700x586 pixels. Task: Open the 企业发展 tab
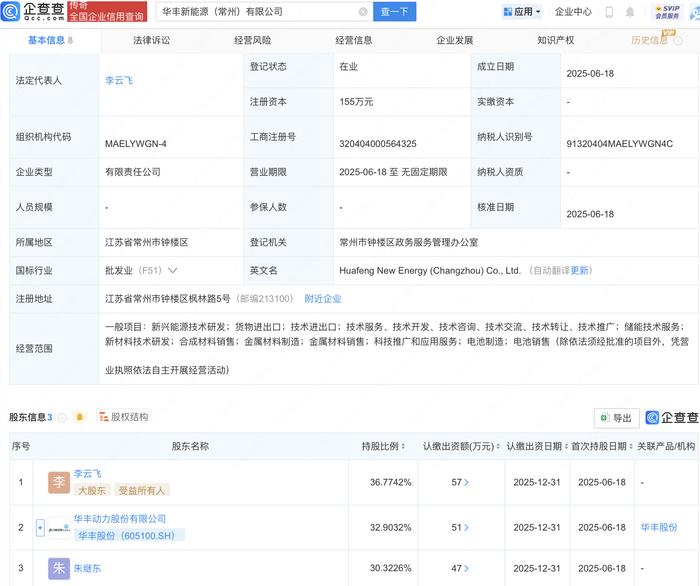(454, 41)
